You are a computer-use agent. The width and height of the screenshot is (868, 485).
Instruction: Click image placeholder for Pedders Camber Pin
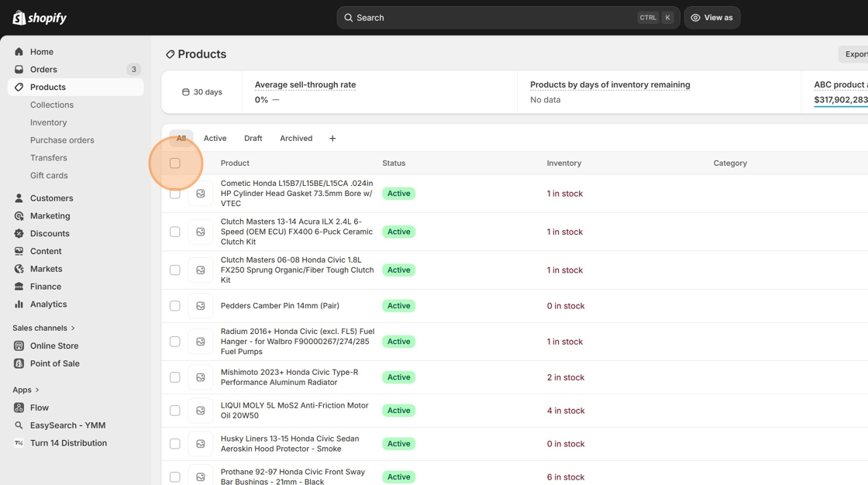201,306
